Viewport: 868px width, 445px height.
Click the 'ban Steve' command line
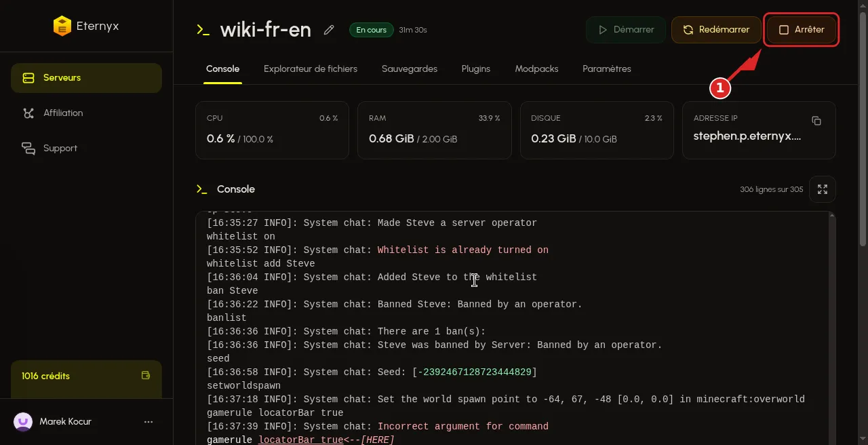point(233,291)
